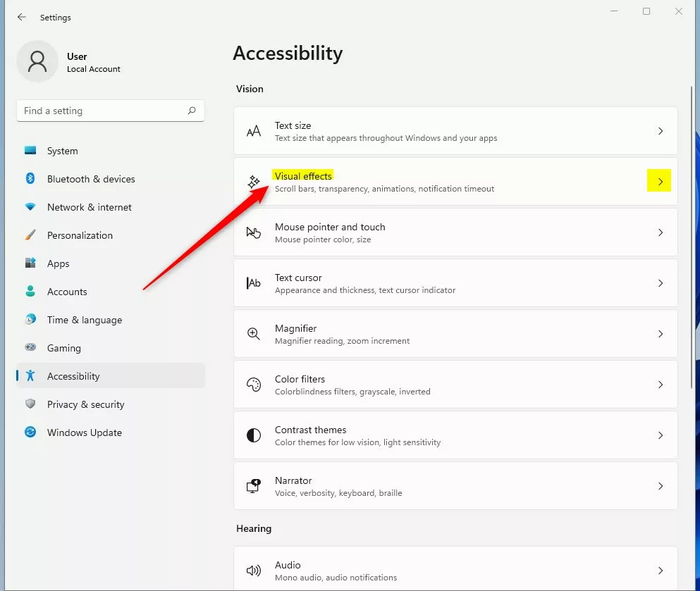Click the 'Settings' window title text

pyautogui.click(x=56, y=18)
